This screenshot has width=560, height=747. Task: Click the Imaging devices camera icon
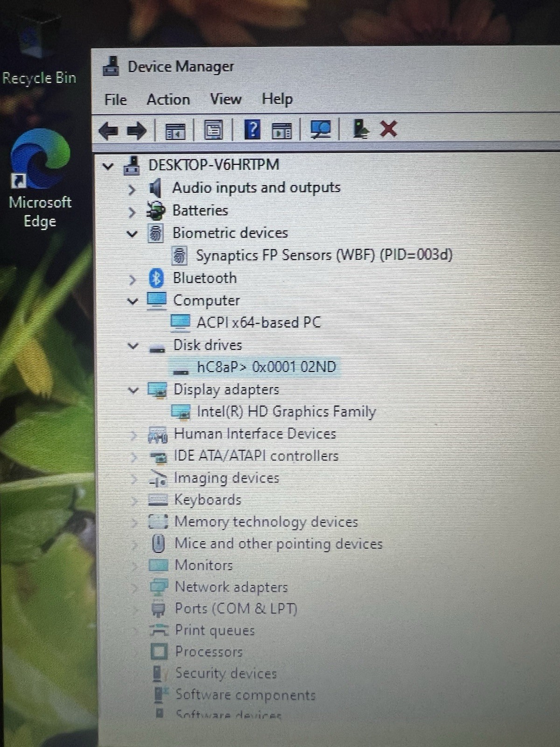click(159, 478)
